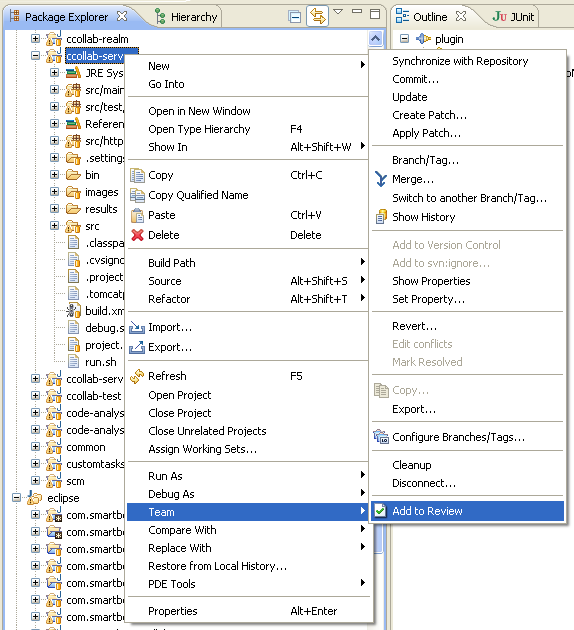This screenshot has height=630, width=574.
Task: Select Synchronize with Repository
Action: [460, 61]
